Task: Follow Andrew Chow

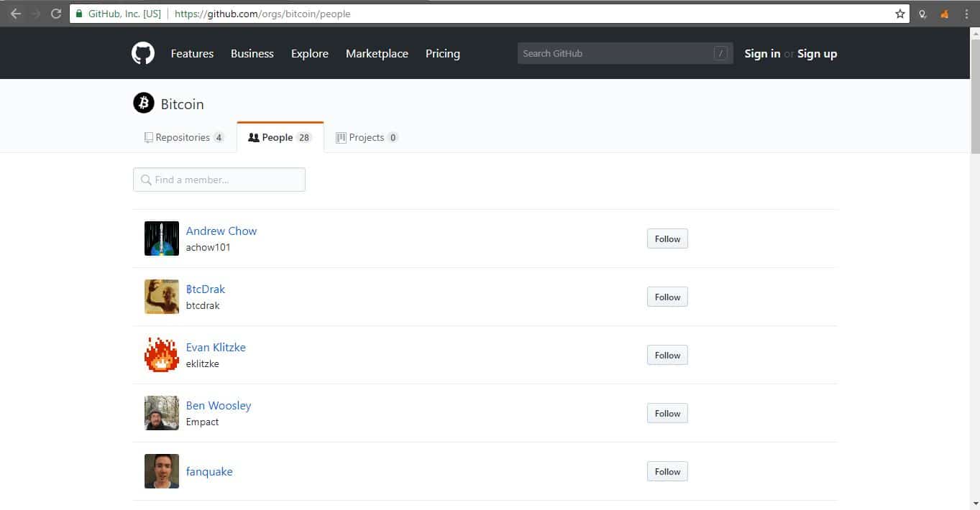Action: point(667,239)
